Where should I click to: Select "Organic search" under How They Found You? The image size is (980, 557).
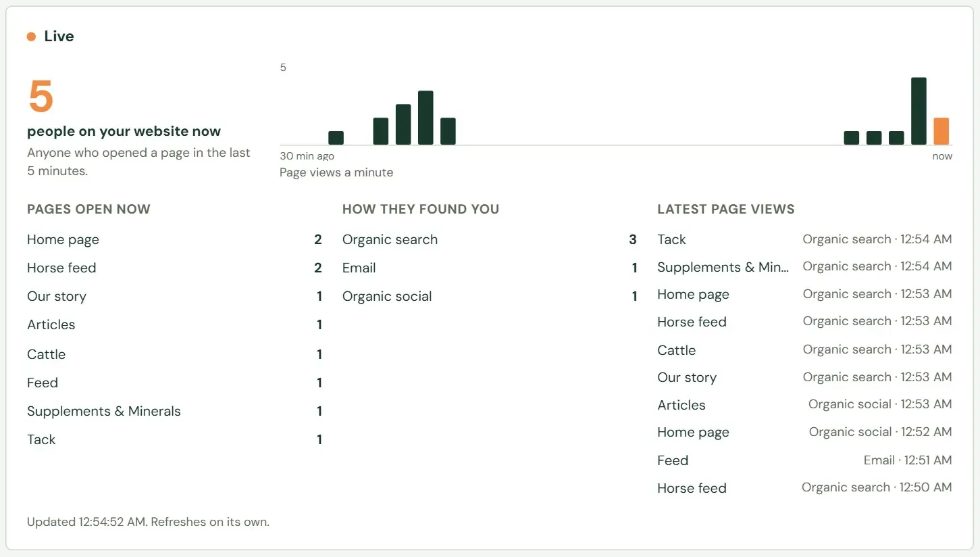pyautogui.click(x=390, y=240)
